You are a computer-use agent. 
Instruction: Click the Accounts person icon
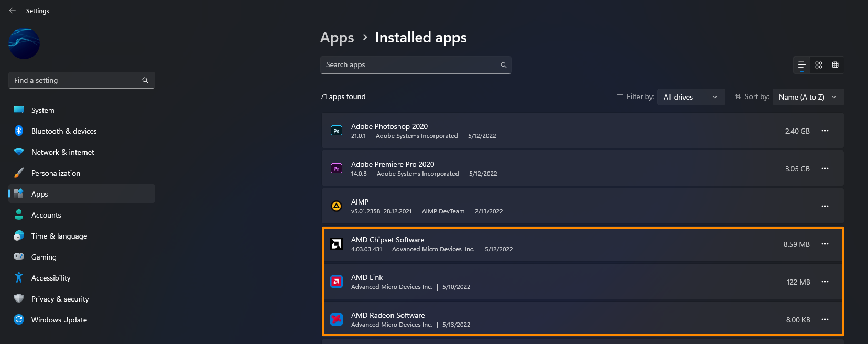pos(19,214)
